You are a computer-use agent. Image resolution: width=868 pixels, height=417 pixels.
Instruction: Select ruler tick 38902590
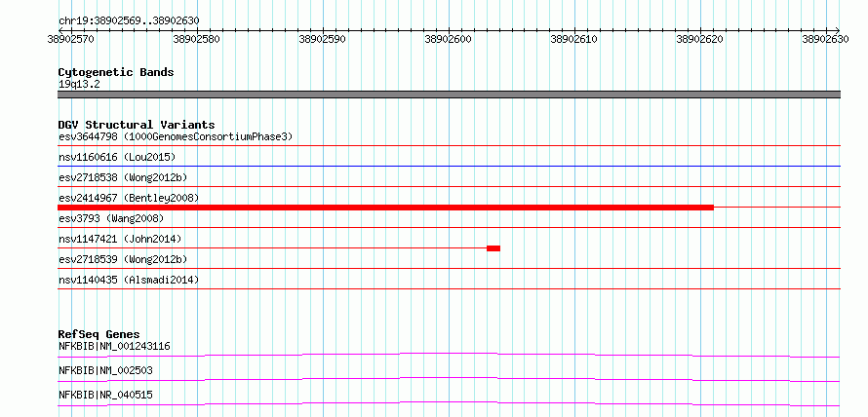[322, 39]
